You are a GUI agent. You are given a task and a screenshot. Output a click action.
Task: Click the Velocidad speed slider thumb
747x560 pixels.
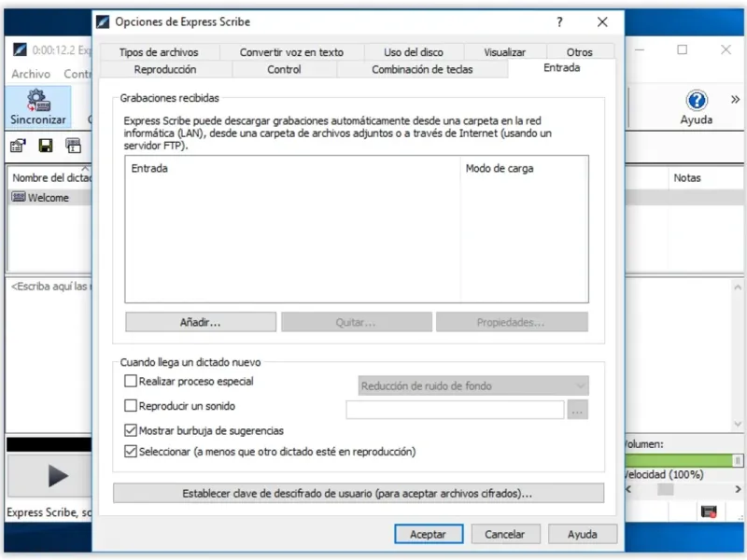pos(666,489)
